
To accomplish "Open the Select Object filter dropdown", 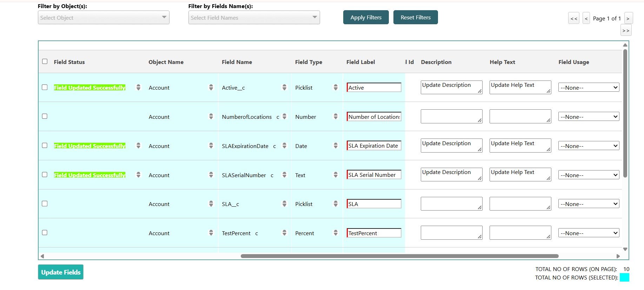I will click(104, 18).
